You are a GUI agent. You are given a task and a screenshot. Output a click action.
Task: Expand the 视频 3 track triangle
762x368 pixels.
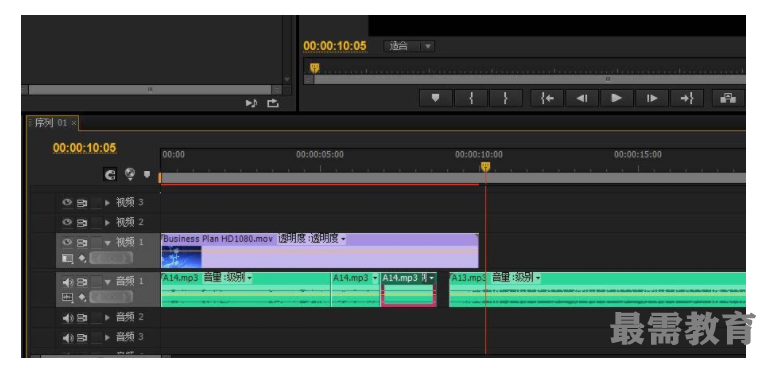tap(108, 202)
